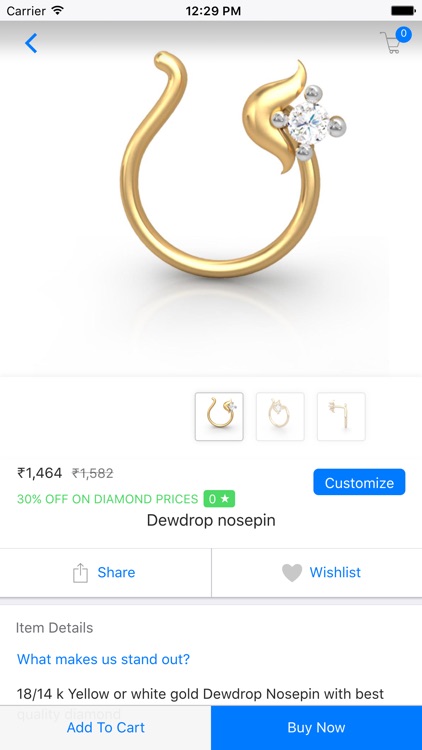Tap the green 0 star rating badge
Screen dimensions: 422x750
(219, 499)
